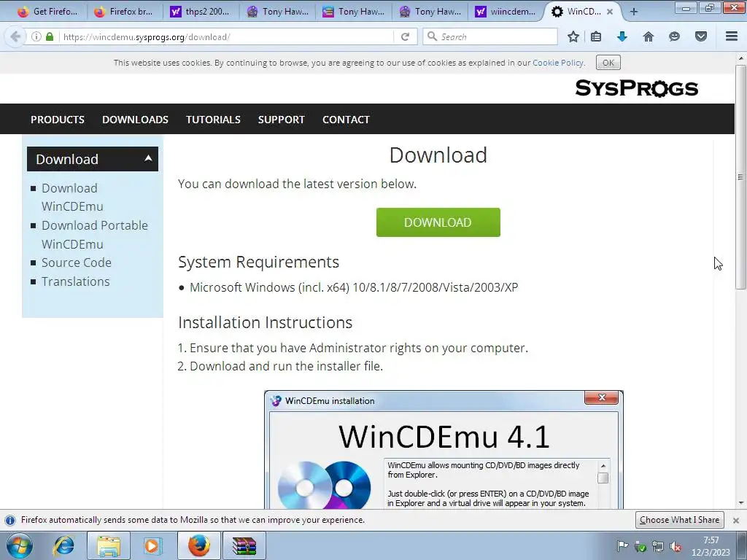Open the TUTORIALS menu
The image size is (747, 560).
(213, 120)
